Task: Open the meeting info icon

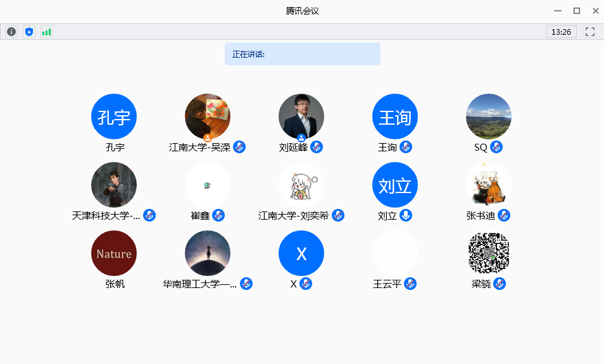Action: tap(11, 32)
